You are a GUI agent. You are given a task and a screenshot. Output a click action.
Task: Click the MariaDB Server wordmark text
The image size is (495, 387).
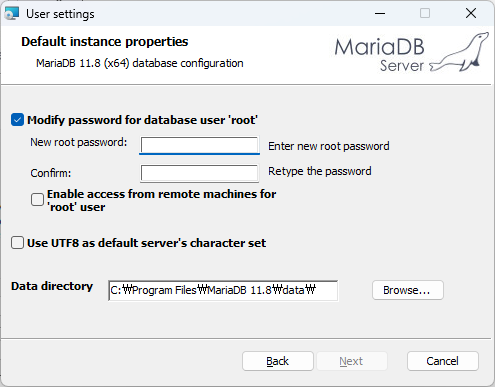(x=379, y=54)
